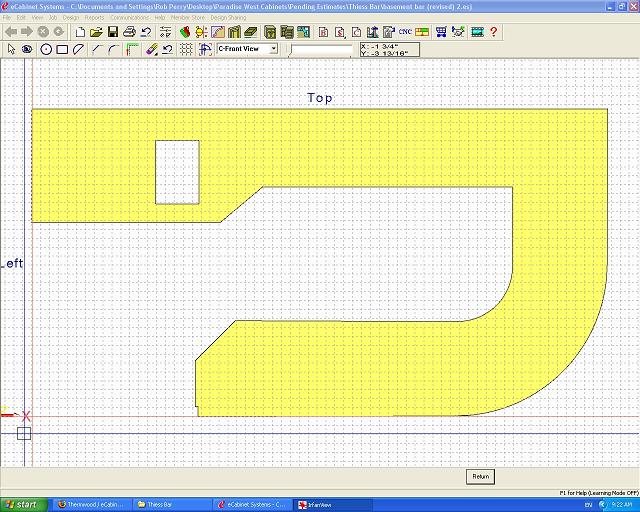Open settings sliders icon
The height and width of the screenshot is (512, 640).
165,32
